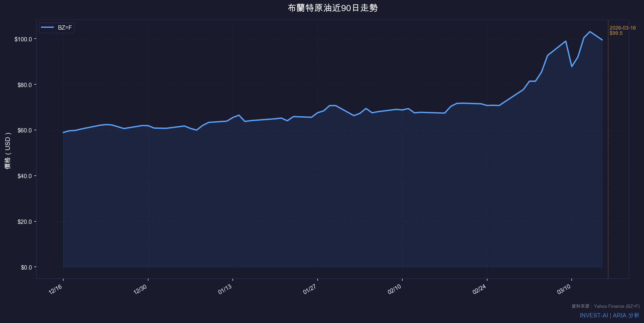Click the blue line sample in legend
Screen dimensions: 644x323
[48, 28]
